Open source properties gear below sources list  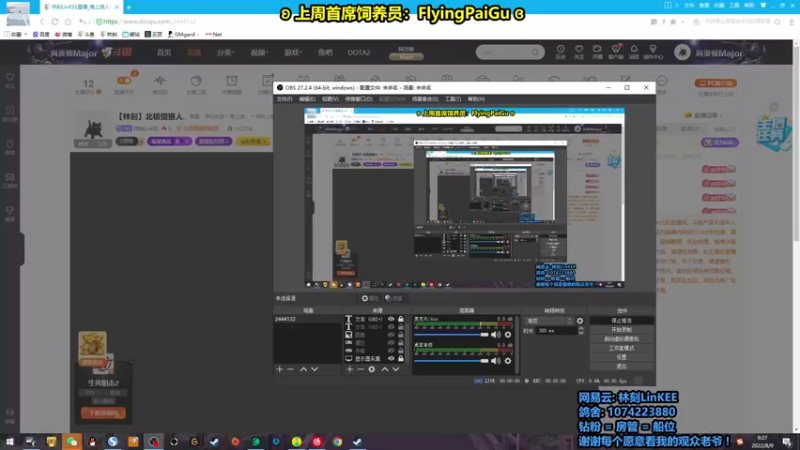pos(372,369)
